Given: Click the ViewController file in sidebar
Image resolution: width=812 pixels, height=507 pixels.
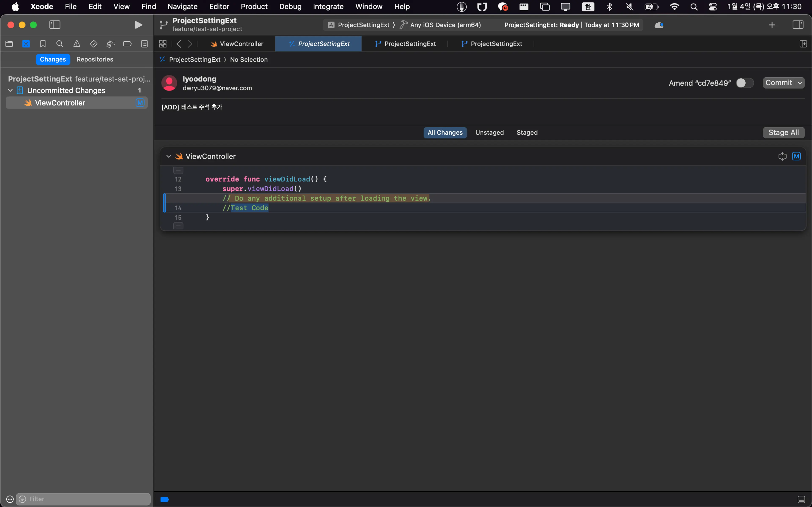Looking at the screenshot, I should (x=60, y=103).
